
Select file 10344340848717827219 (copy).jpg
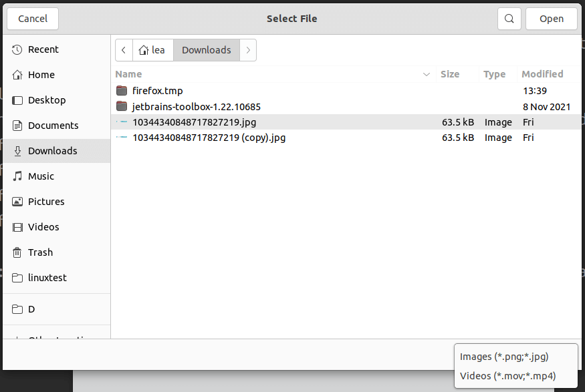point(209,138)
